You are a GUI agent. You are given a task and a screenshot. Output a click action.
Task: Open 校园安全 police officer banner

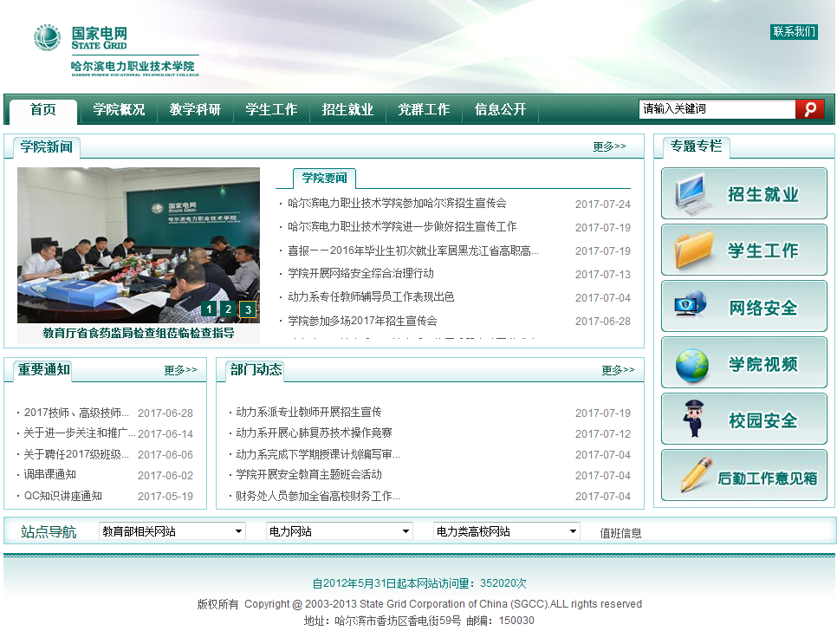[743, 420]
